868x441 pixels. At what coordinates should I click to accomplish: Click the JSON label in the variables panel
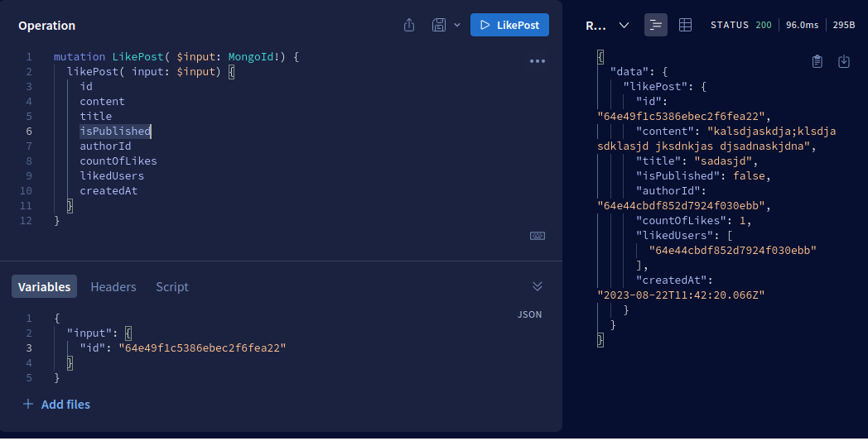pos(529,314)
